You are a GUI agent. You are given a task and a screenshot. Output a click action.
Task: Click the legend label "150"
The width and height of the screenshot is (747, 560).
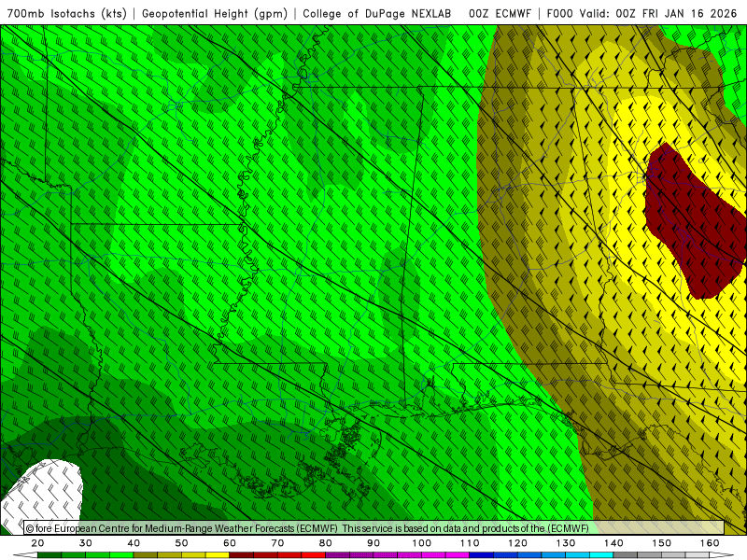(x=662, y=543)
